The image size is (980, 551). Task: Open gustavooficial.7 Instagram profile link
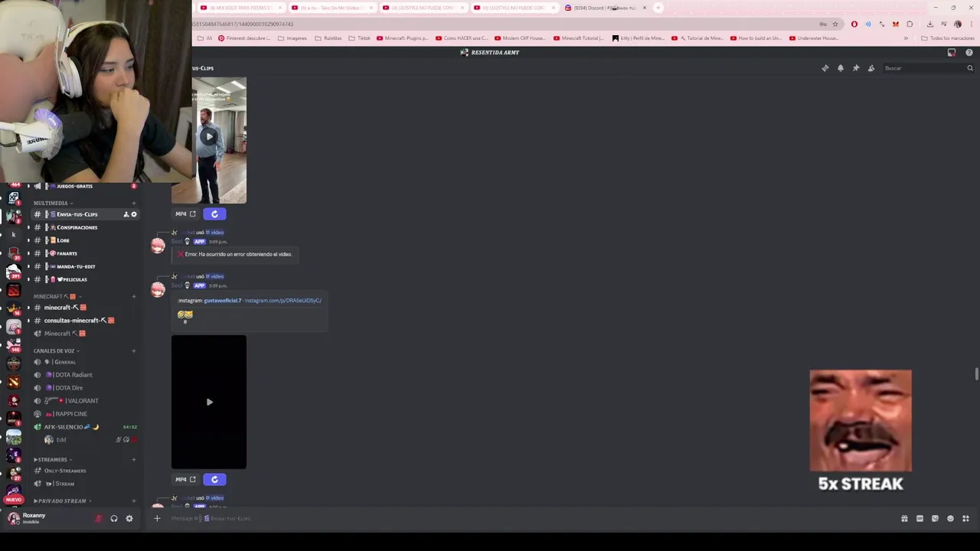(x=223, y=301)
